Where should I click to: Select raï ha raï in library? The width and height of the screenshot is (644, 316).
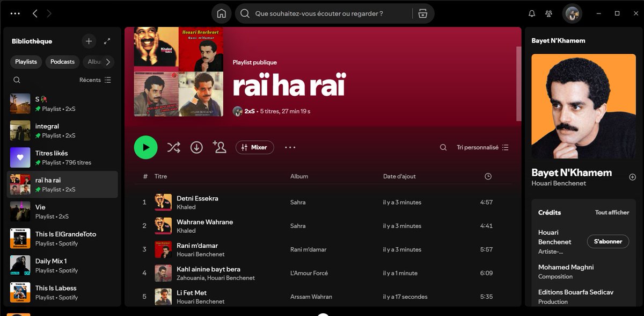(62, 184)
